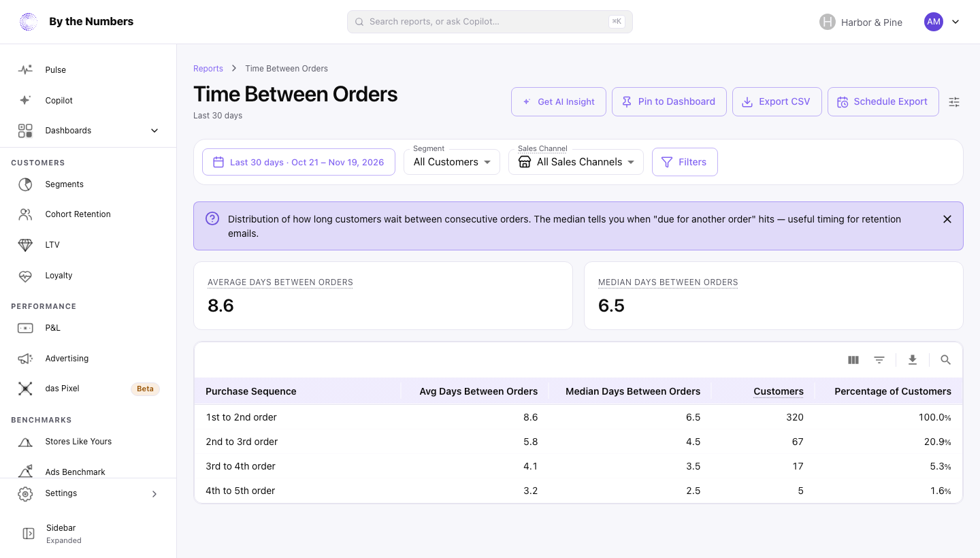Click the Beta badge next to das Pixel
980x558 pixels.
tap(145, 389)
